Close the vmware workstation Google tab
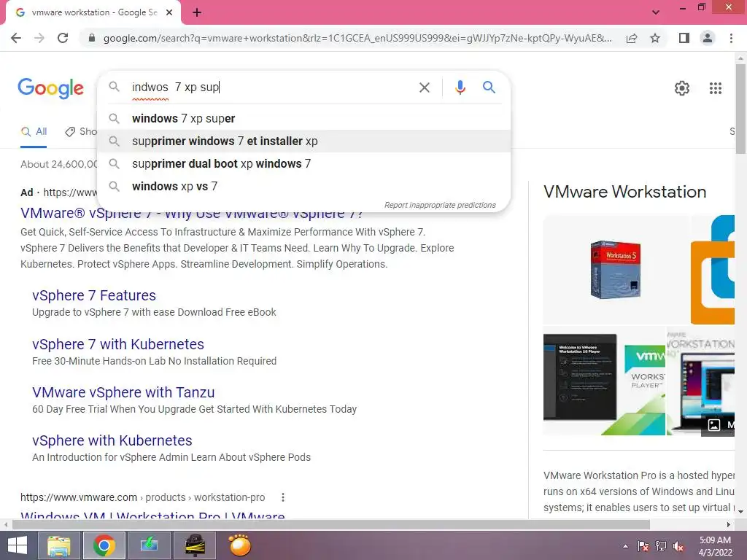747x560 pixels. [169, 13]
